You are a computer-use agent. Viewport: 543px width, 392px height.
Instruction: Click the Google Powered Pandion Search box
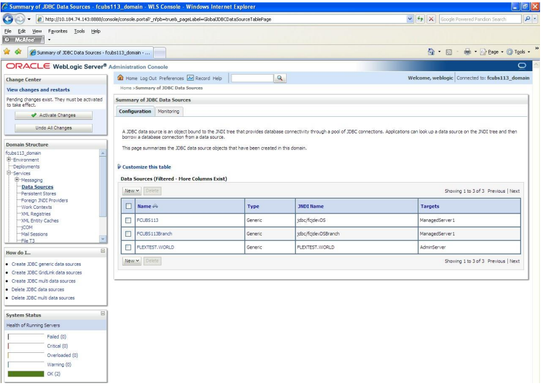[x=480, y=19]
